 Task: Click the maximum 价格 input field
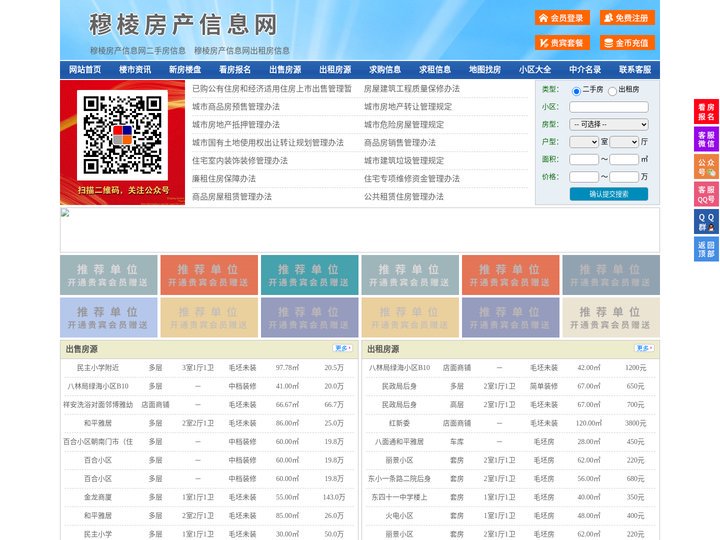[x=624, y=177]
